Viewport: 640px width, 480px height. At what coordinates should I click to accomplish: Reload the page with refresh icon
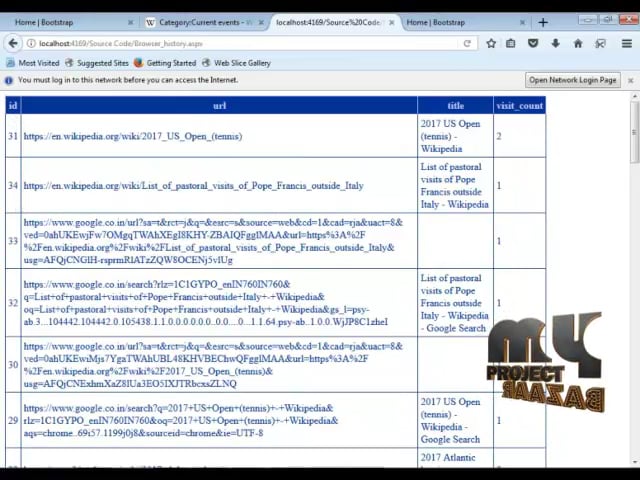click(467, 43)
